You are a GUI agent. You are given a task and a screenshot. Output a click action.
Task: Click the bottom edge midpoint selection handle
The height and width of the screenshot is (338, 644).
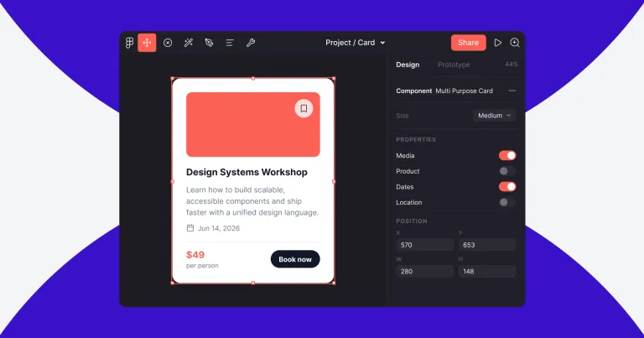(x=253, y=283)
